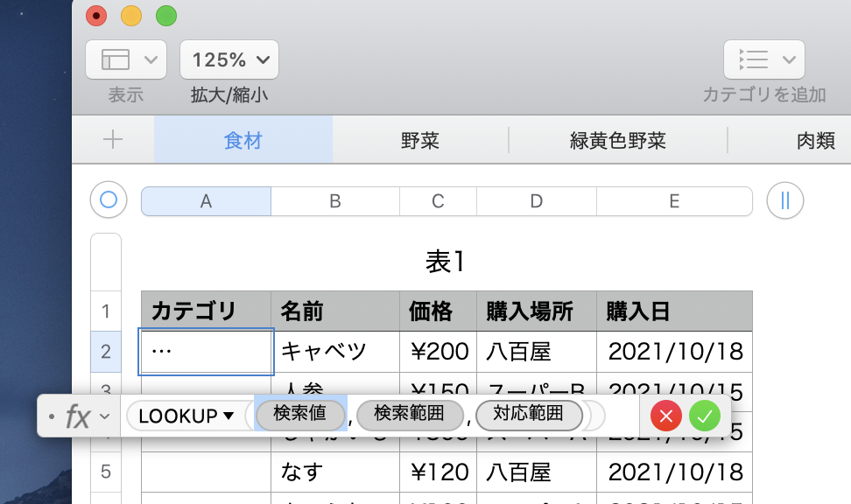Click the table title 表1
851x504 pixels.
(x=447, y=261)
